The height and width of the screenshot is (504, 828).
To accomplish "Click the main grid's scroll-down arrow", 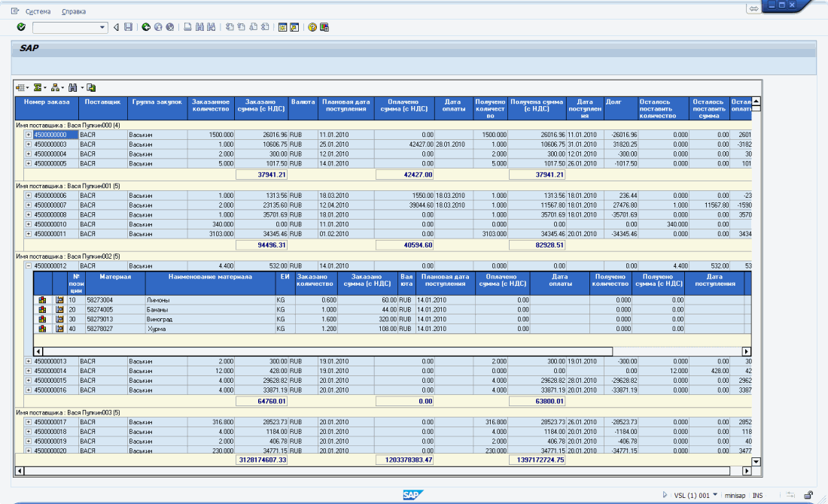I will point(756,462).
